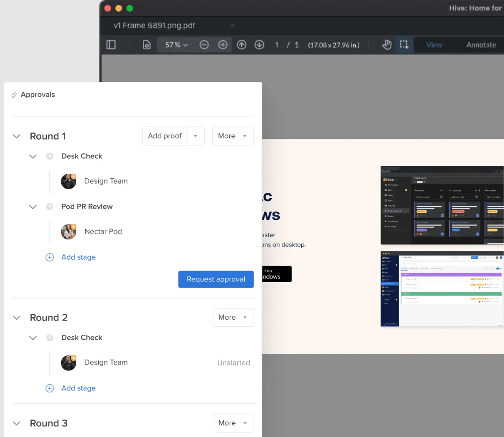Screen dimensions: 504x437
Task: Zoom out with the minus circle icon
Action: pos(204,45)
